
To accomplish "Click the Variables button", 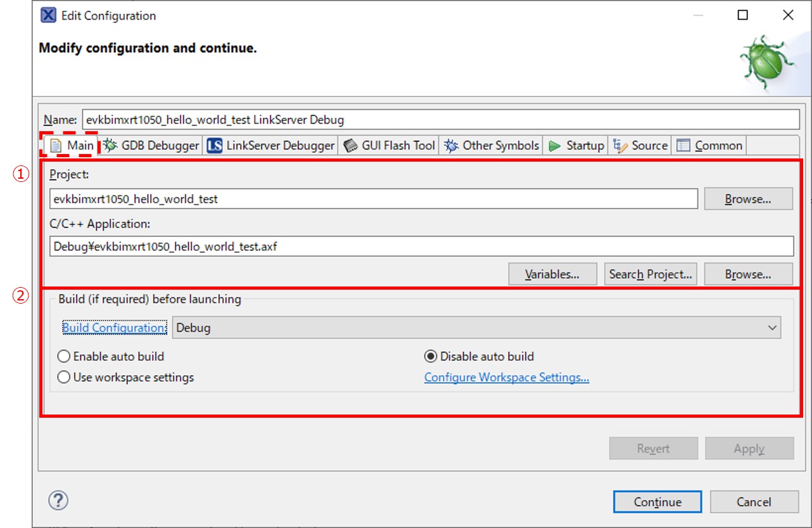I will pyautogui.click(x=552, y=274).
